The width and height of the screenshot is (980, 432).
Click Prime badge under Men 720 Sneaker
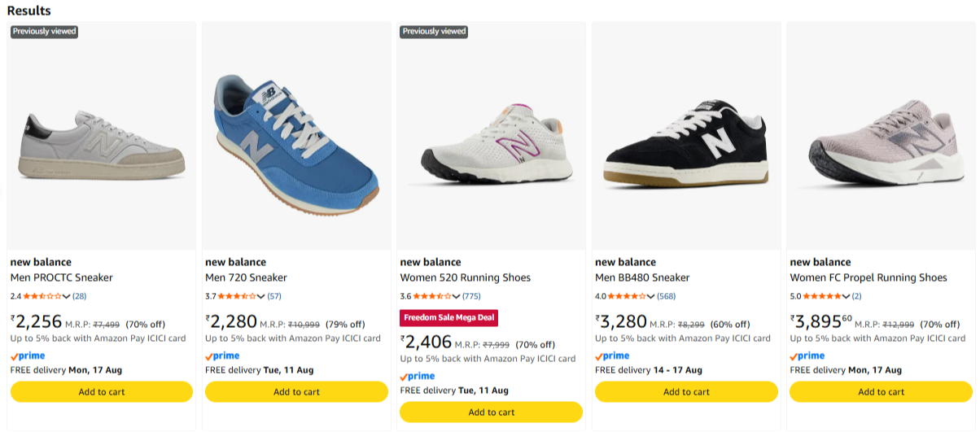point(222,356)
